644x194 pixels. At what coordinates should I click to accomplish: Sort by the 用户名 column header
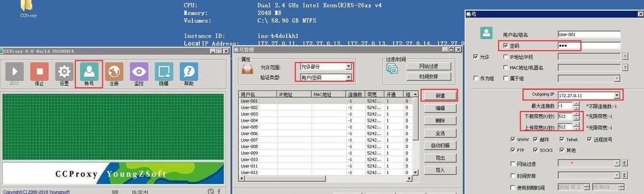coord(258,94)
